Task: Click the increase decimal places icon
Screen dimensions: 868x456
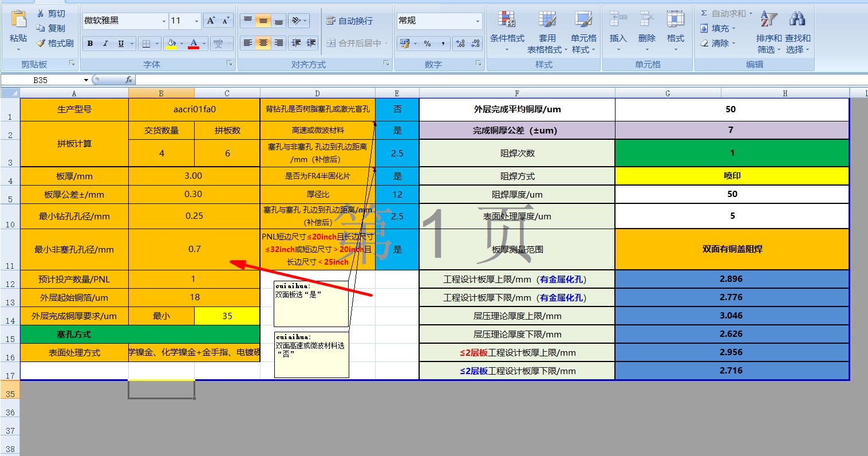Action: [460, 44]
